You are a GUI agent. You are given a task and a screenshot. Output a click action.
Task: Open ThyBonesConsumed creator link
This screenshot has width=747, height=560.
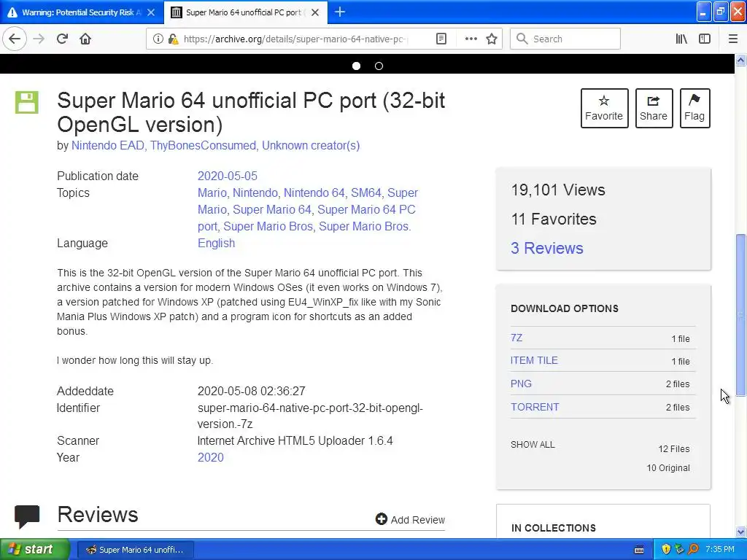click(x=203, y=145)
